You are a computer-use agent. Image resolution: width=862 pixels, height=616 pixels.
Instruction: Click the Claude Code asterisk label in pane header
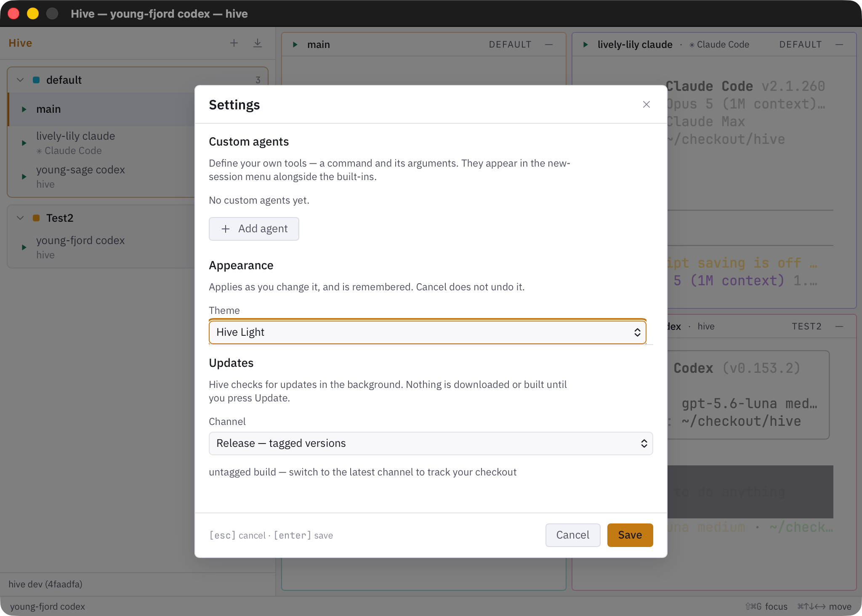tap(719, 45)
